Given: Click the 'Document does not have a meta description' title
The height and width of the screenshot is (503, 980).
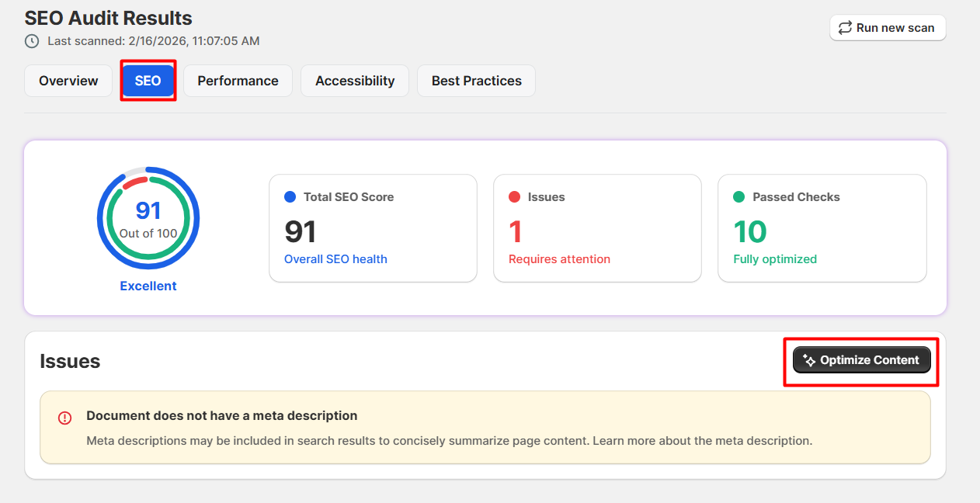Looking at the screenshot, I should pyautogui.click(x=221, y=416).
